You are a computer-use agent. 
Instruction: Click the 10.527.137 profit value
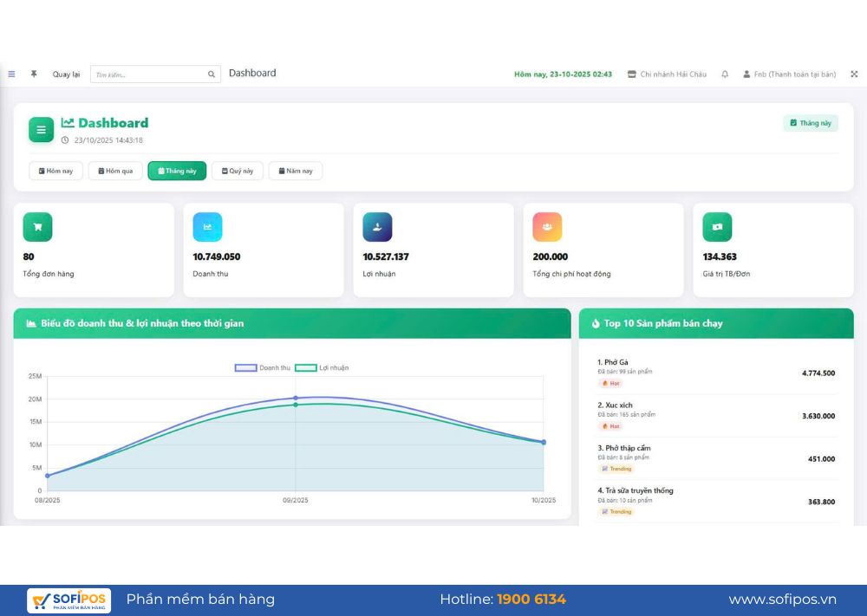(386, 257)
